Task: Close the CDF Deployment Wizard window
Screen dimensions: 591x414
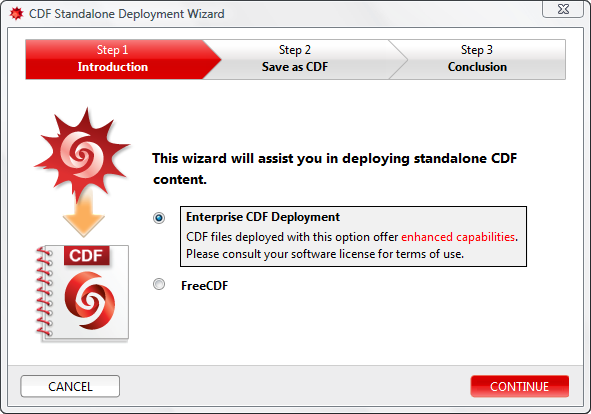Action: tap(563, 9)
